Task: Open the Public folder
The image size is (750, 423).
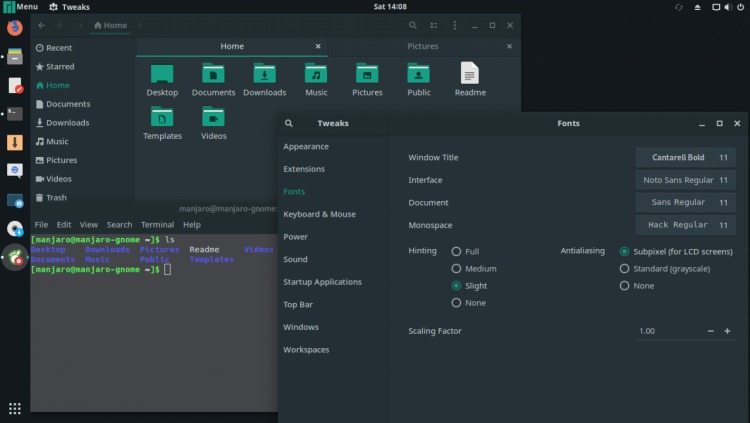Action: click(419, 80)
